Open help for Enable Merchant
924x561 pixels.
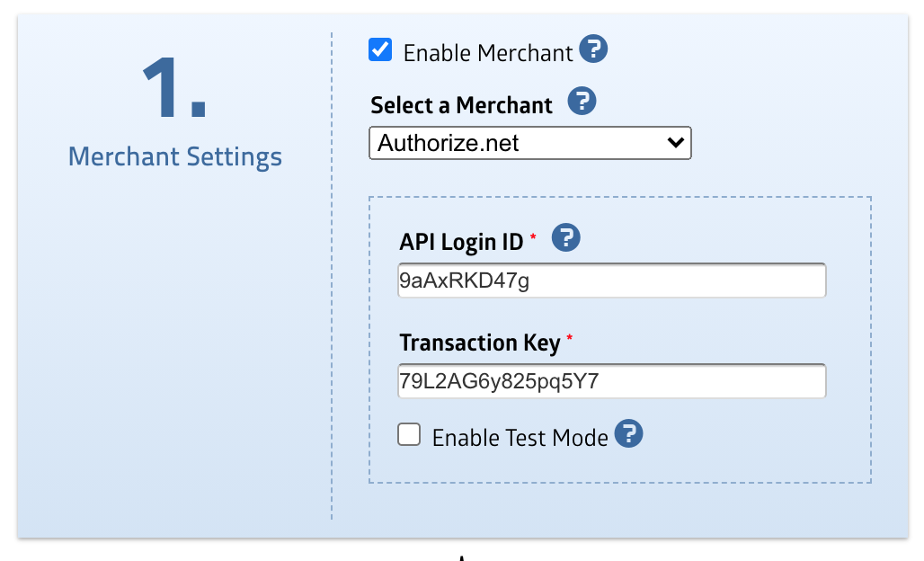coord(593,49)
